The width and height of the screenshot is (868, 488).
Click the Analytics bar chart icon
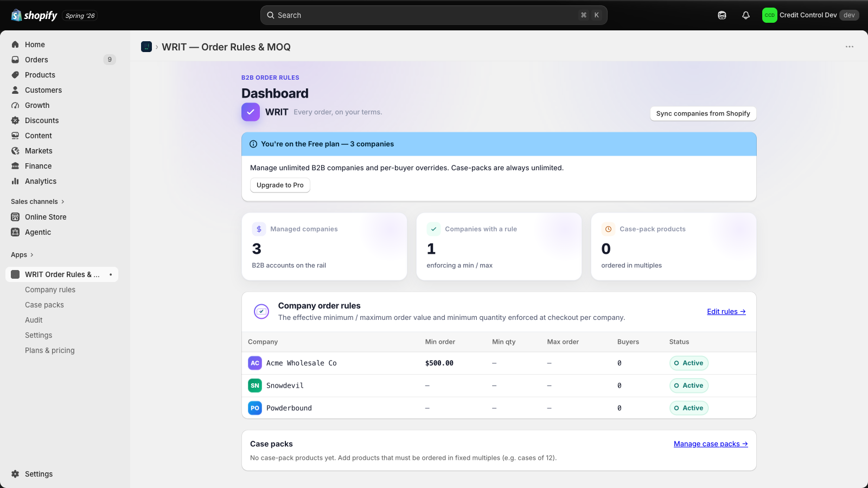15,181
